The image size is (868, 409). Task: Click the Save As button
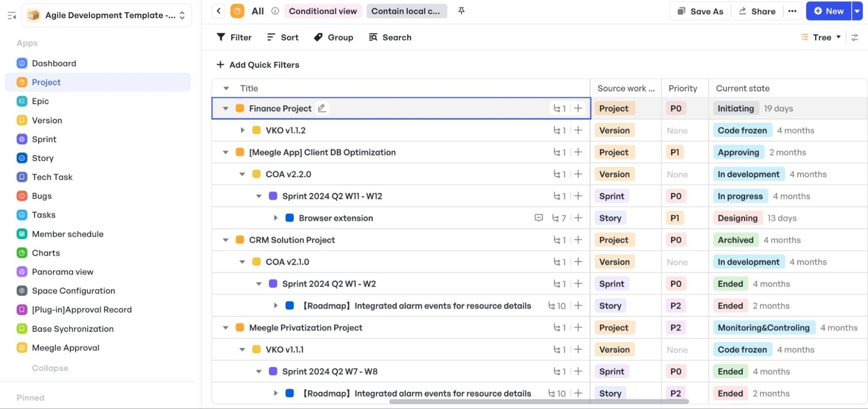point(700,11)
